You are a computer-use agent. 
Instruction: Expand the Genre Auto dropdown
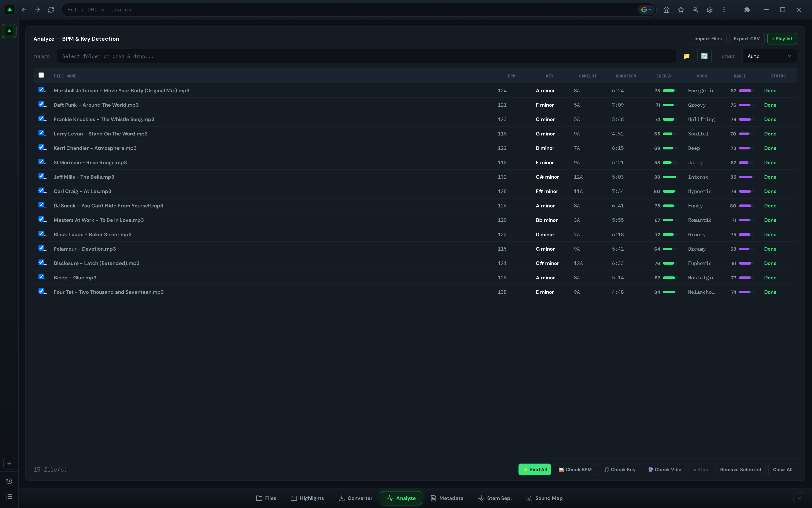tap(769, 56)
